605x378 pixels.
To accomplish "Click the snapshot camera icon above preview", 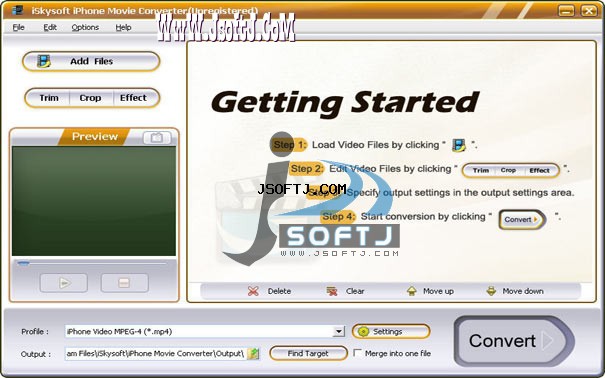I will click(157, 138).
